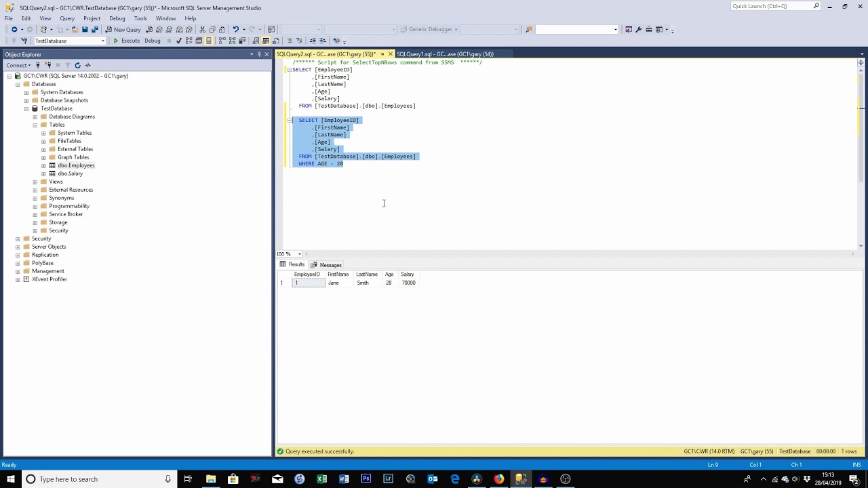Click the Refresh icon in Object Explorer
The image size is (868, 488).
coord(77,65)
